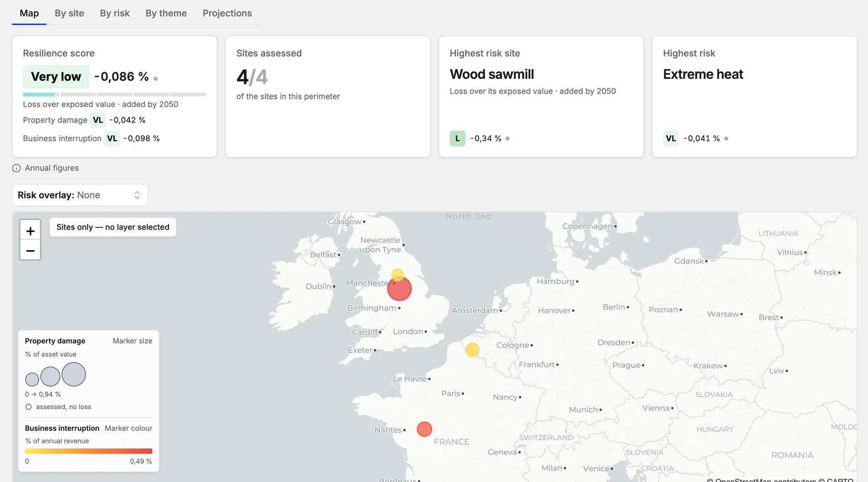Click the up-down chevron in Risk overlay
Image resolution: width=868 pixels, height=482 pixels.
[x=137, y=195]
